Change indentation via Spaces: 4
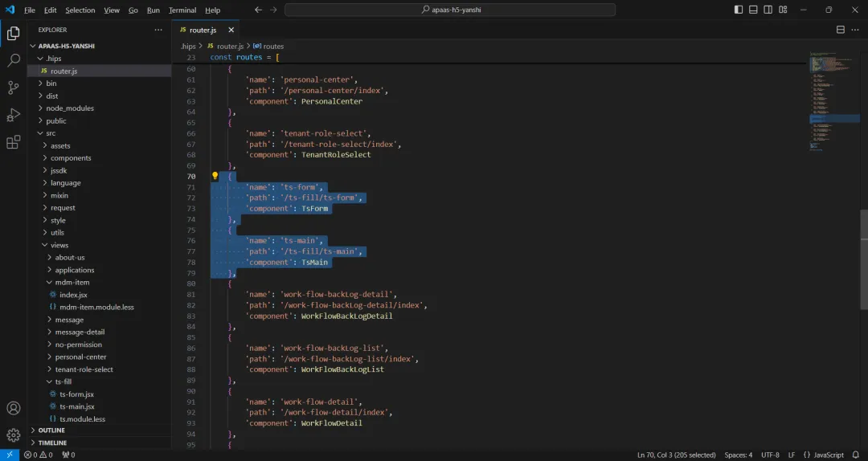This screenshot has width=868, height=461. click(739, 455)
